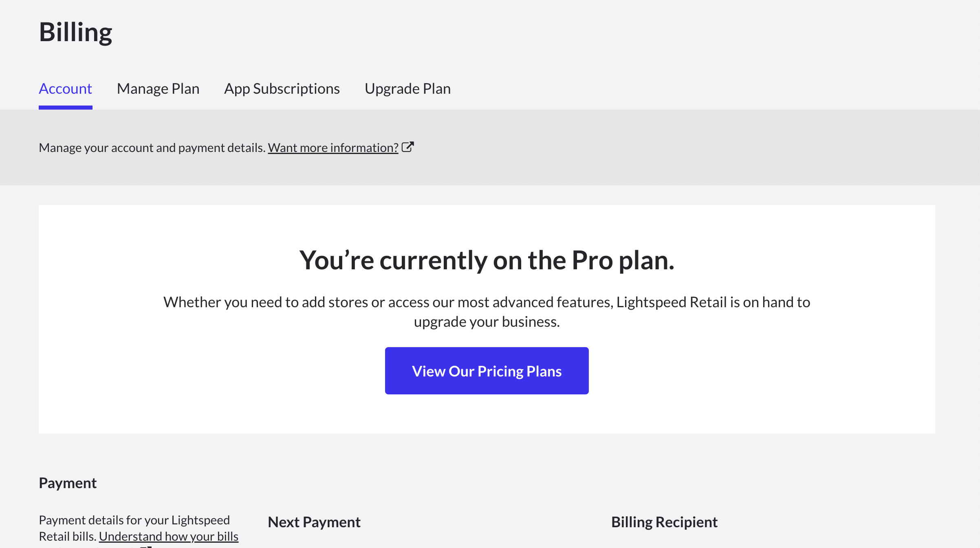Click the blue underline beneath Account tab
Image resolution: width=980 pixels, height=548 pixels.
tap(65, 108)
